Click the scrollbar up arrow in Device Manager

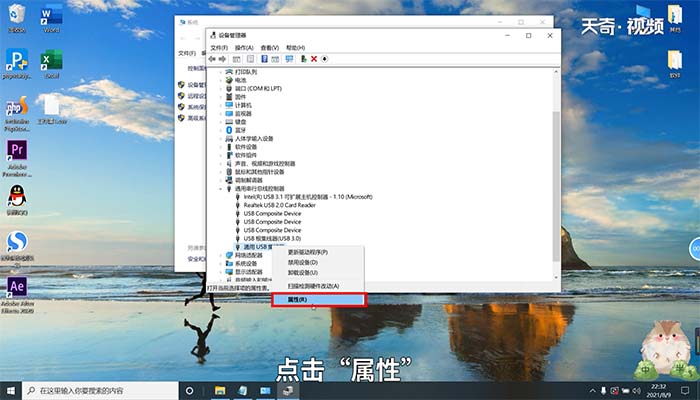tap(556, 71)
